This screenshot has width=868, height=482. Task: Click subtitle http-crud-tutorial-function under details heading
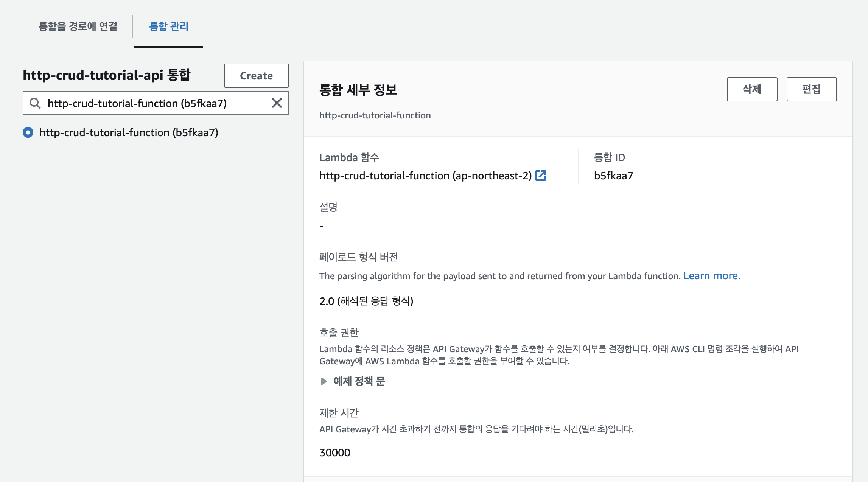click(375, 115)
